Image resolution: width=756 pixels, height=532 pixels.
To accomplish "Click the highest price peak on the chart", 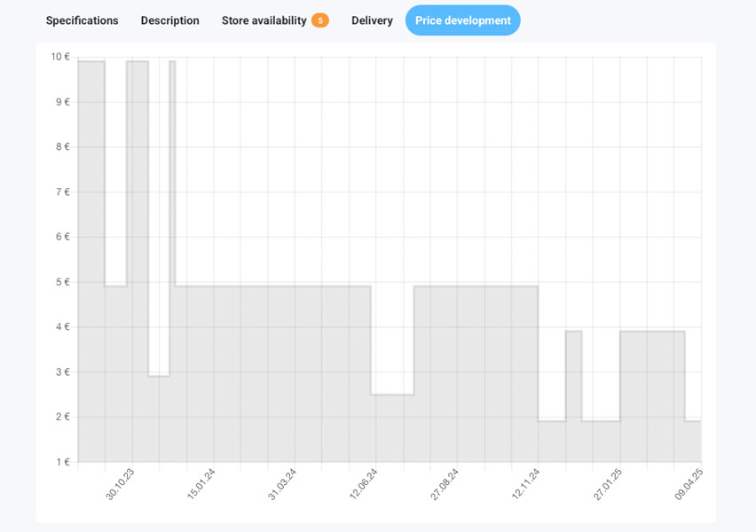I will (x=90, y=62).
